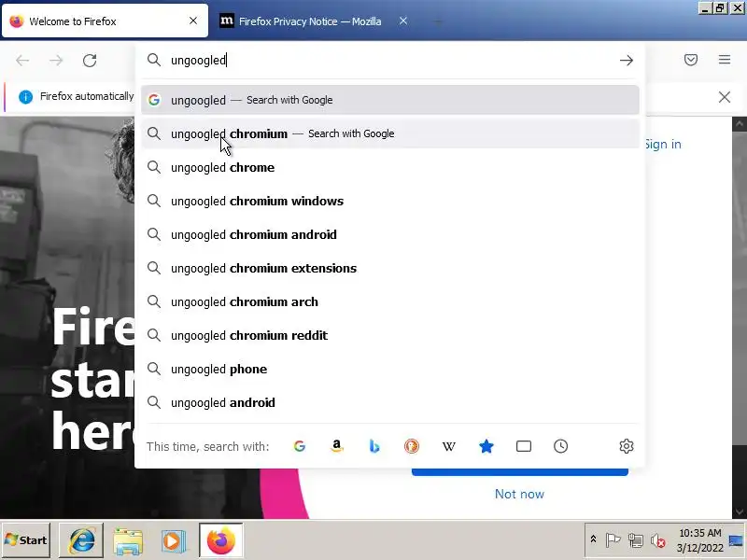Open Windows Explorer folder on taskbar
The height and width of the screenshot is (560, 747).
pos(128,540)
